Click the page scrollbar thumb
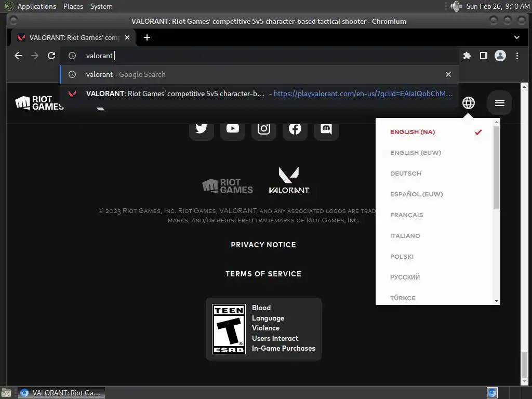Screen dimensions: 532x399 525,365
